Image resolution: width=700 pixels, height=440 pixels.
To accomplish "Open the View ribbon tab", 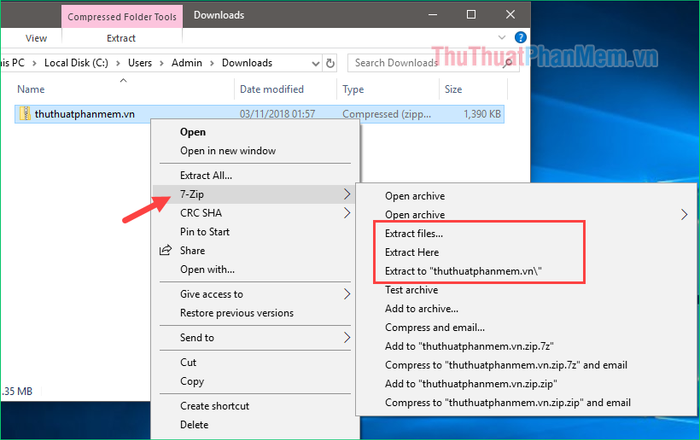I will pyautogui.click(x=36, y=38).
